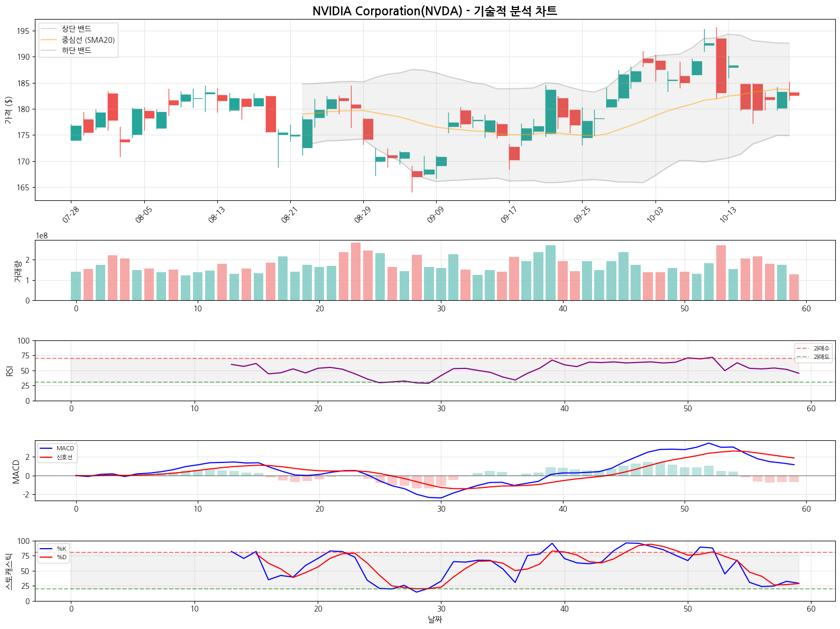Click the red 신호선 legend entry

(64, 457)
